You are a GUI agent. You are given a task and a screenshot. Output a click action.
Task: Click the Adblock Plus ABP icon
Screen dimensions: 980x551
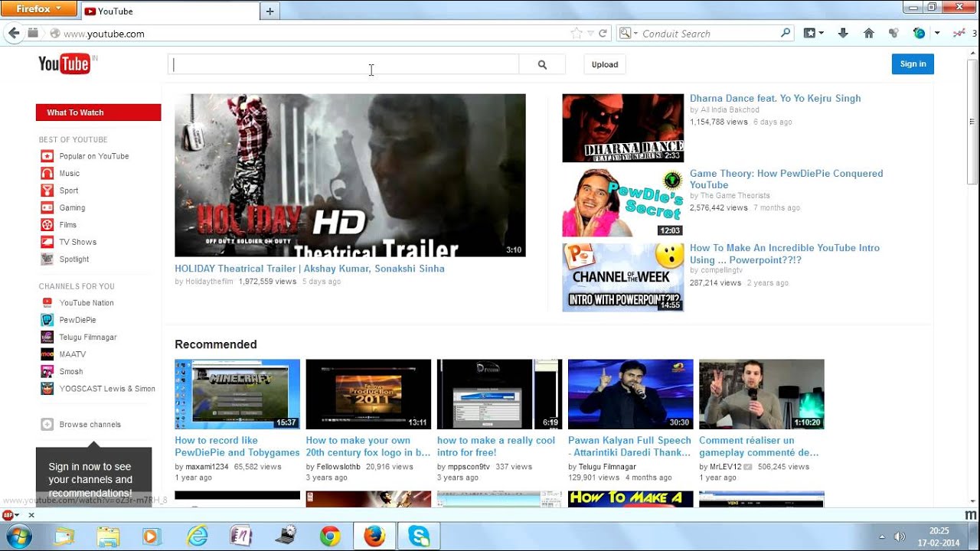click(7, 515)
